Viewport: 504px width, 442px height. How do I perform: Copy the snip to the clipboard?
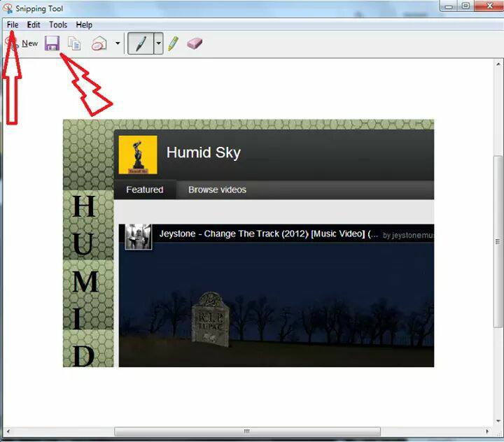point(73,43)
